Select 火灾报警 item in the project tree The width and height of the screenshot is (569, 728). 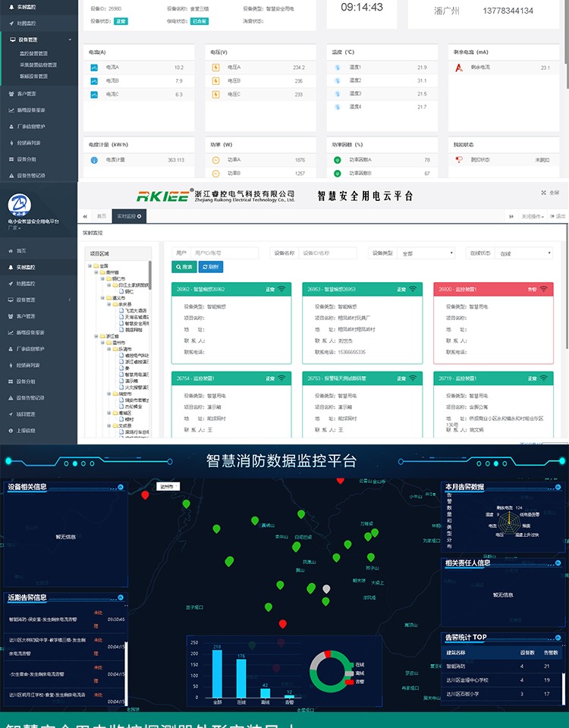pos(135,388)
